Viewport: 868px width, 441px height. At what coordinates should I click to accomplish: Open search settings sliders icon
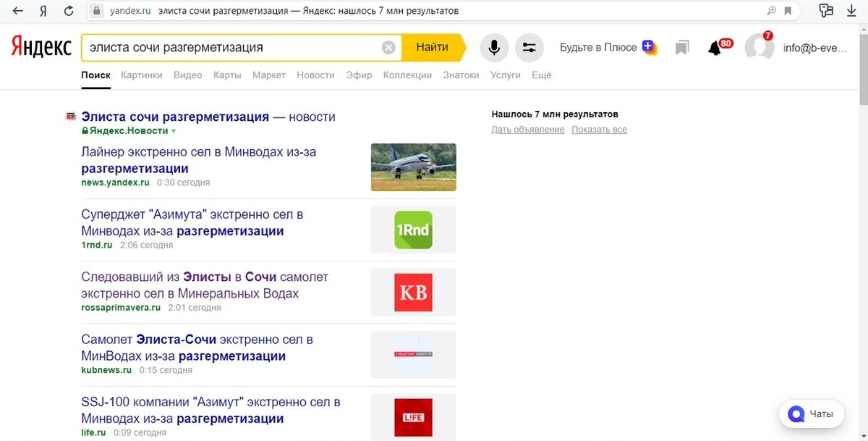tap(529, 48)
